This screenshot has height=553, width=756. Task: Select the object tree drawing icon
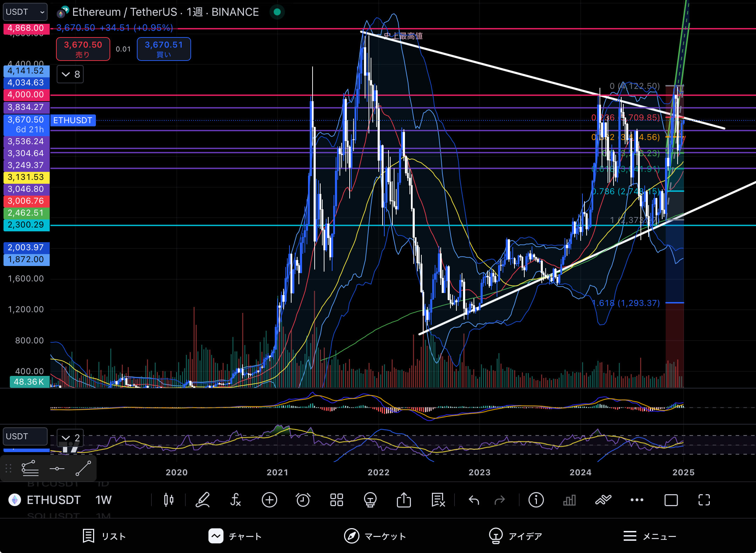click(30, 468)
